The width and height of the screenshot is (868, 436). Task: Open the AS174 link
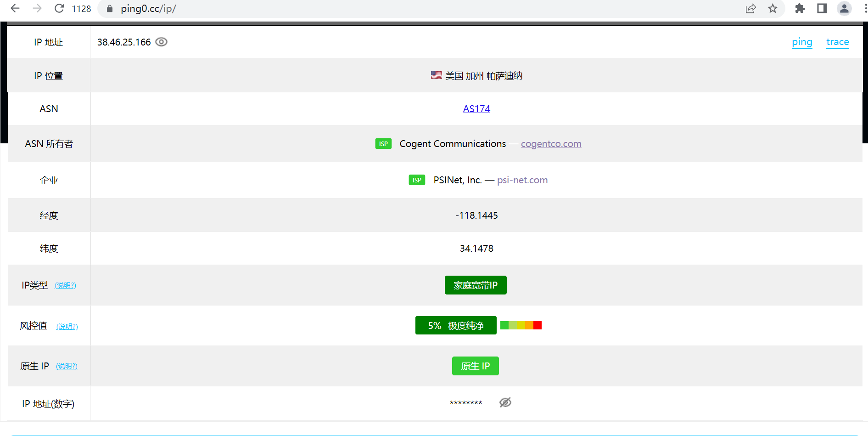[476, 109]
